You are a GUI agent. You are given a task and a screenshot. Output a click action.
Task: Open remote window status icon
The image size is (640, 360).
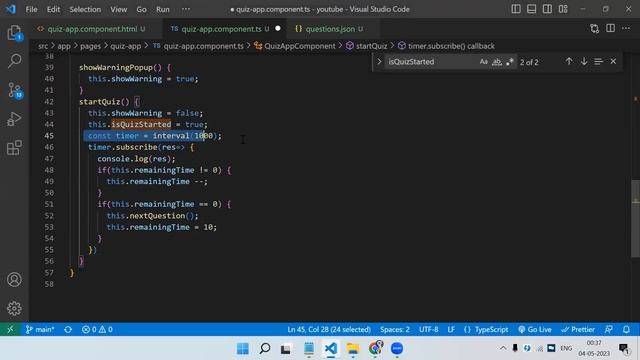click(10, 329)
